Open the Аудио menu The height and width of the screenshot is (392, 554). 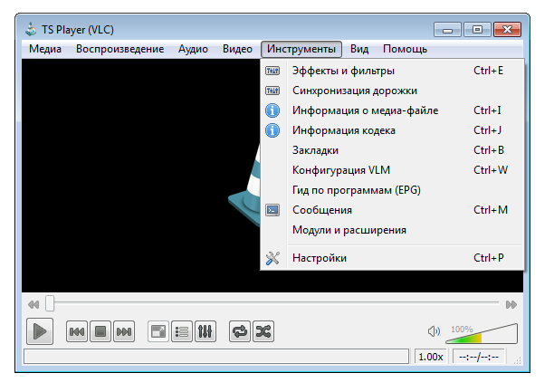click(193, 49)
